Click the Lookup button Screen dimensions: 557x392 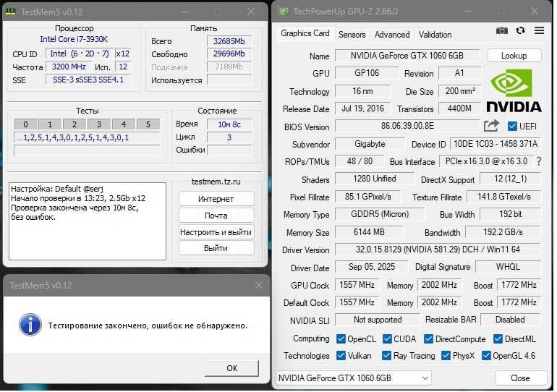[514, 56]
